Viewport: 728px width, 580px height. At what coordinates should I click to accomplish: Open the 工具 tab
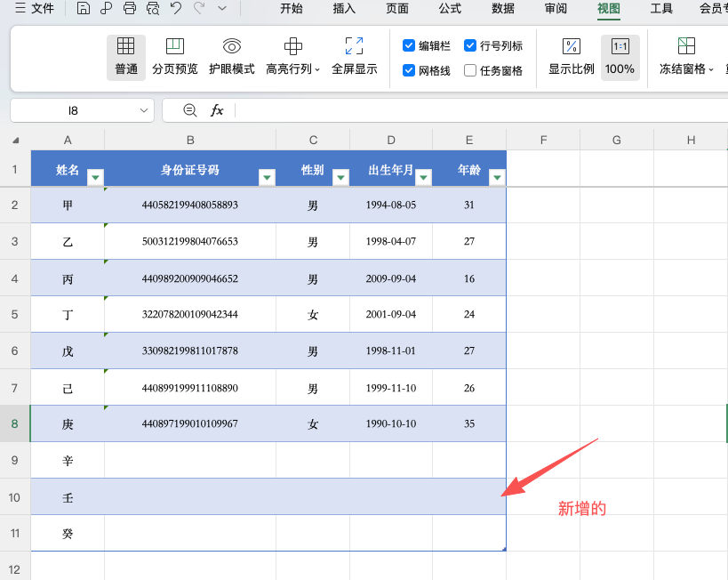(x=661, y=8)
